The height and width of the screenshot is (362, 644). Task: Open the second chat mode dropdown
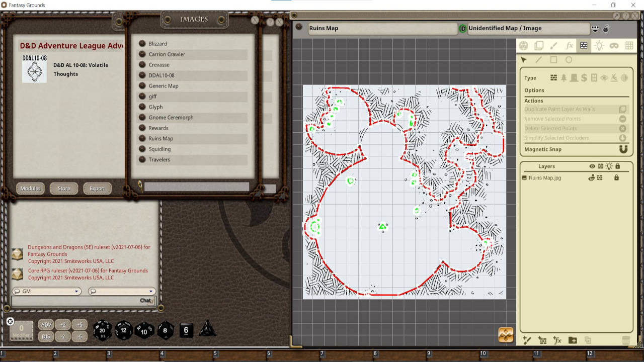[x=122, y=291]
